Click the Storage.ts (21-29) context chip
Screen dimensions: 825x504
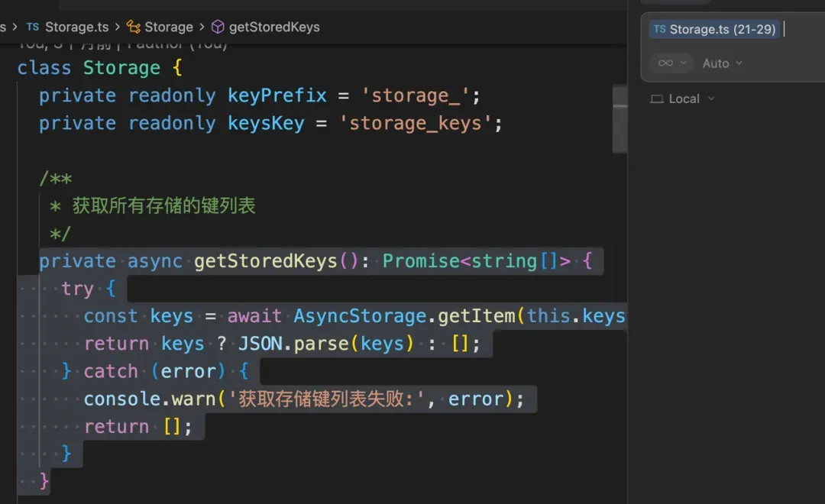[x=714, y=30]
